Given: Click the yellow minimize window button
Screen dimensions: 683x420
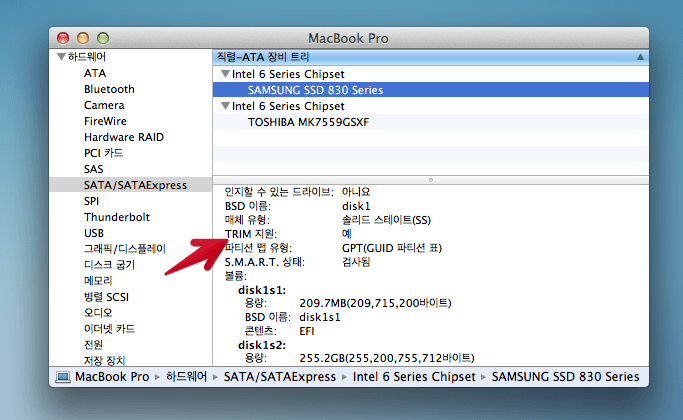Looking at the screenshot, I should [83, 38].
